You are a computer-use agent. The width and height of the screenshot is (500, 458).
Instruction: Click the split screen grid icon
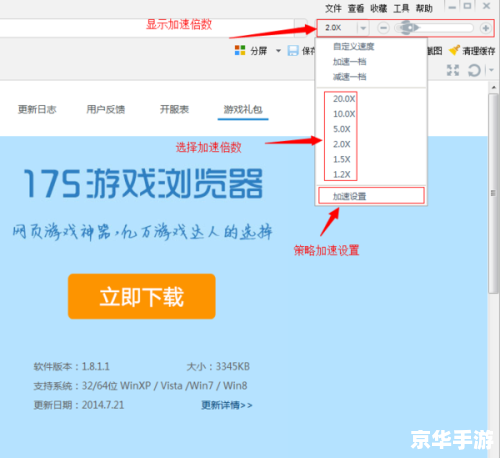pyautogui.click(x=240, y=51)
